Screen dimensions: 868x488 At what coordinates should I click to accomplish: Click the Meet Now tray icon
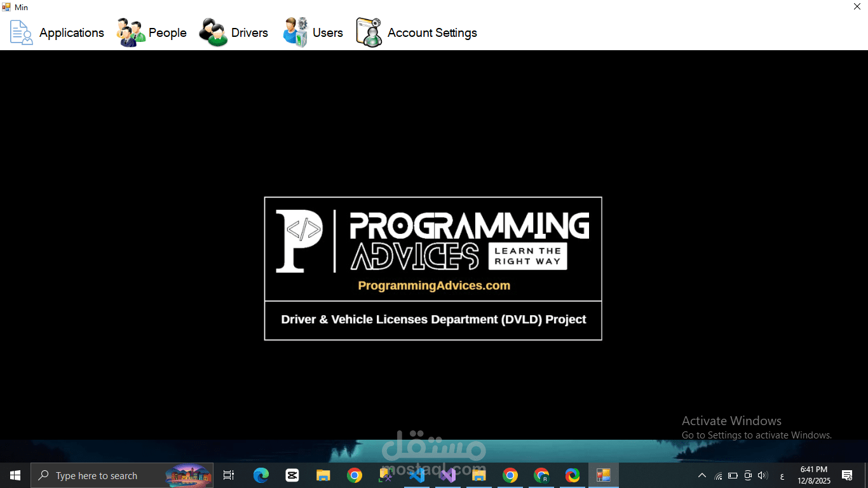tap(748, 475)
